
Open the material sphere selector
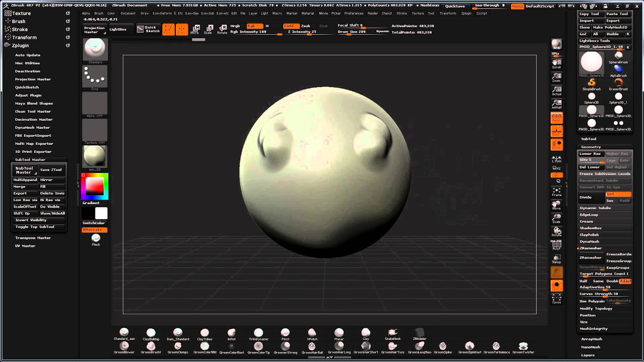click(95, 157)
